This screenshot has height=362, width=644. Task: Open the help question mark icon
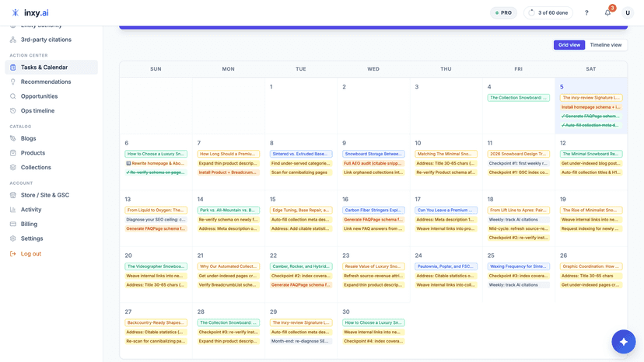(586, 12)
